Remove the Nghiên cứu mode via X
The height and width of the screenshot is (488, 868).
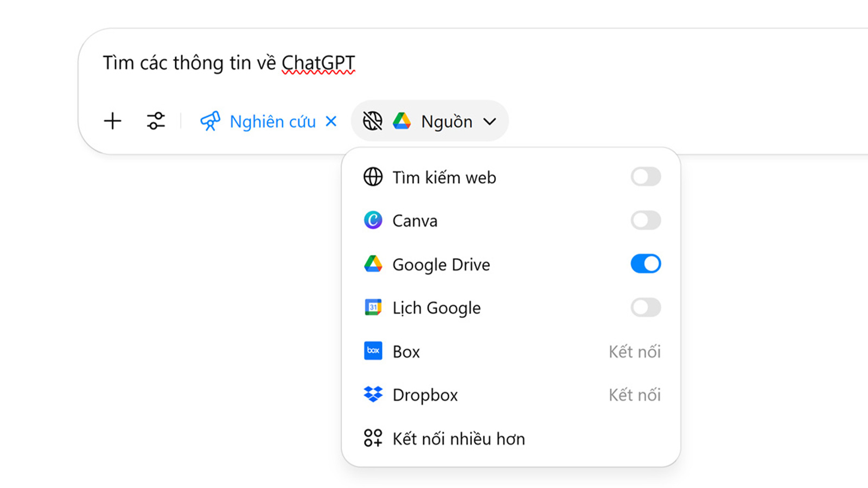tap(331, 121)
